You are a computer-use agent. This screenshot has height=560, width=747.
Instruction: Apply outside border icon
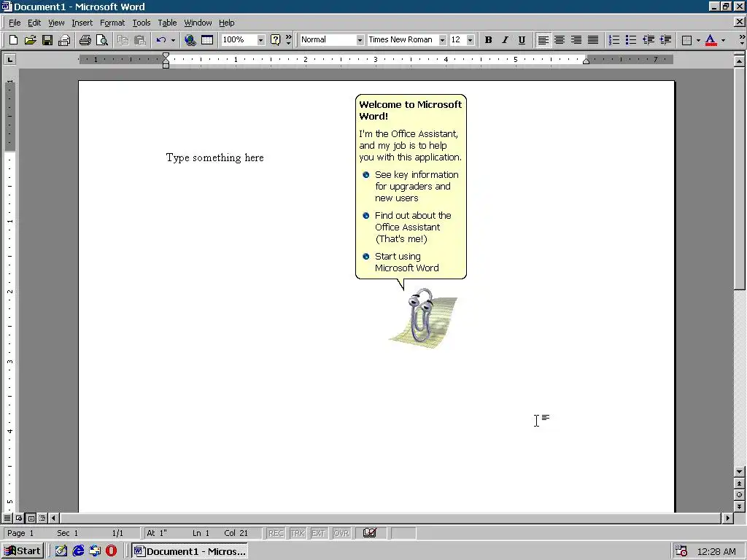[x=686, y=40]
